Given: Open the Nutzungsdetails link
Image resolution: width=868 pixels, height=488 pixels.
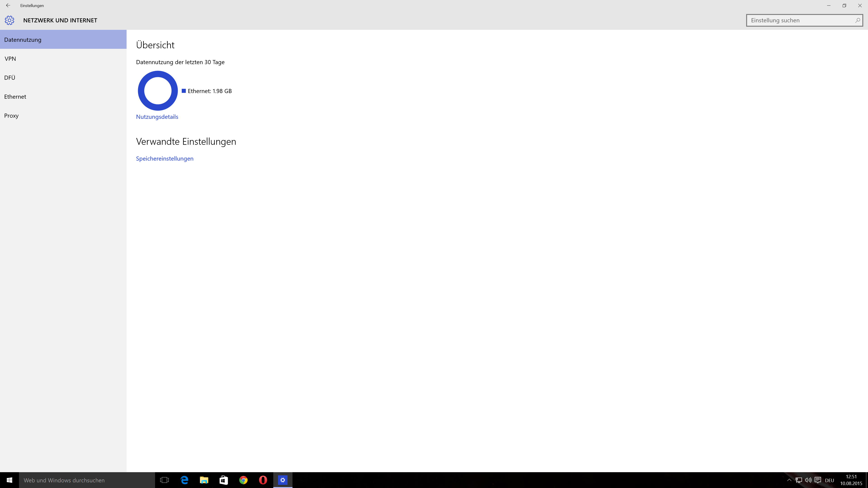Looking at the screenshot, I should click(x=157, y=117).
